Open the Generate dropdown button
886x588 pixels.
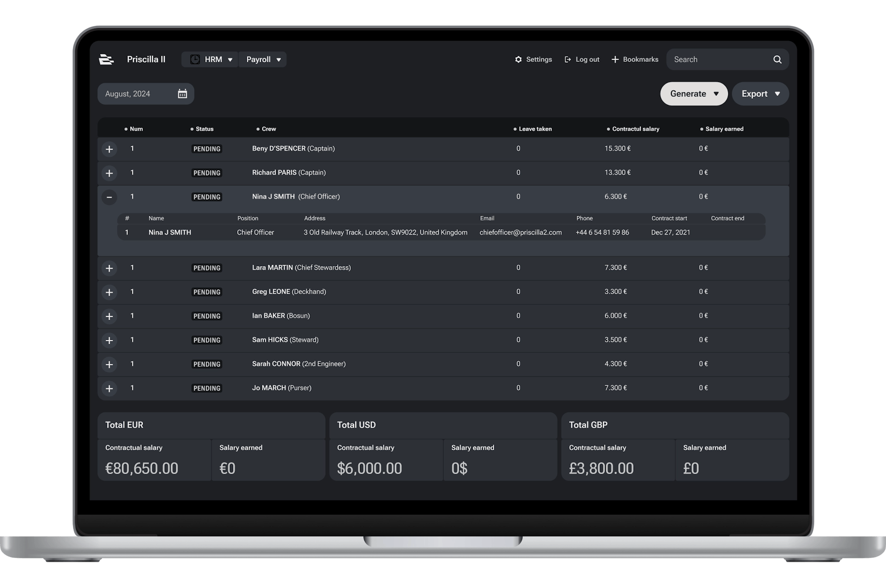pos(694,94)
